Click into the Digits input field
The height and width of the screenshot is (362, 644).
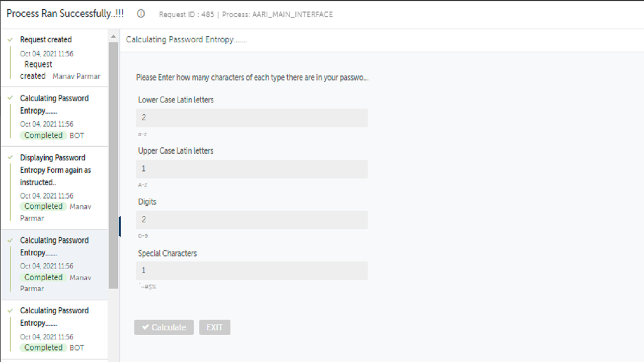(252, 220)
